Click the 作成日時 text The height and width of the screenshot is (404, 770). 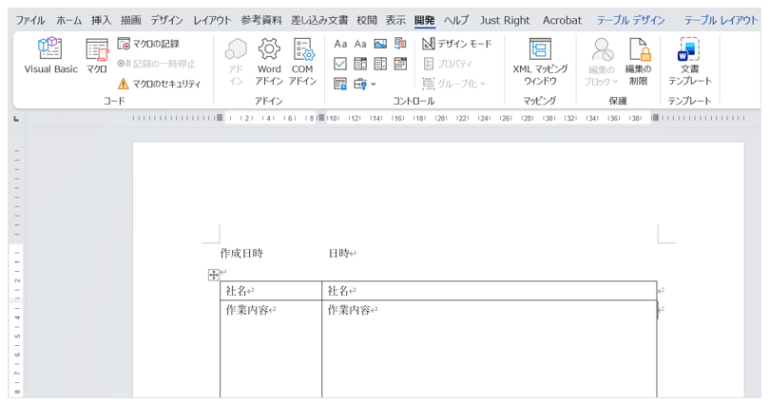coord(242,253)
